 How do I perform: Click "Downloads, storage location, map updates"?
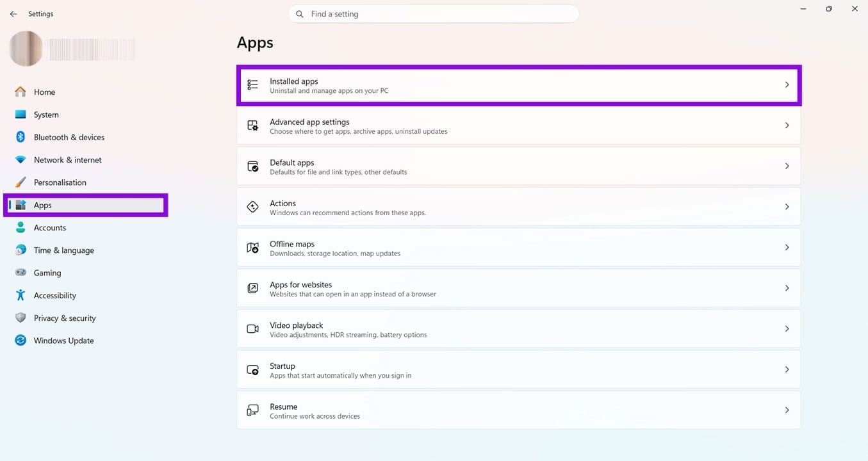point(335,254)
